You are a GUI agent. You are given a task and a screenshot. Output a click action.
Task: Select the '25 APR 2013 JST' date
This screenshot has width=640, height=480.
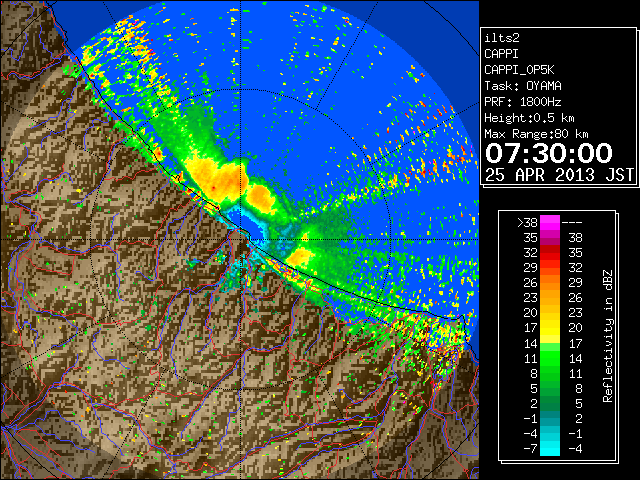coord(559,175)
